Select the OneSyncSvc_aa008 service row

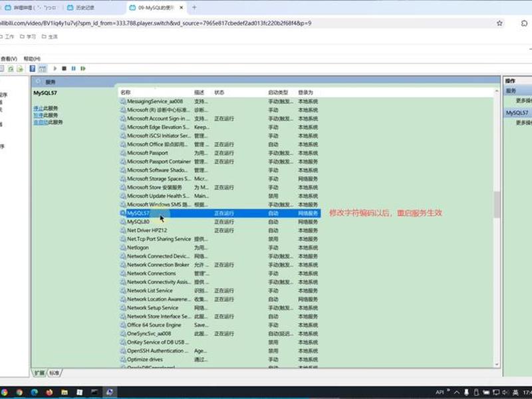click(x=220, y=334)
